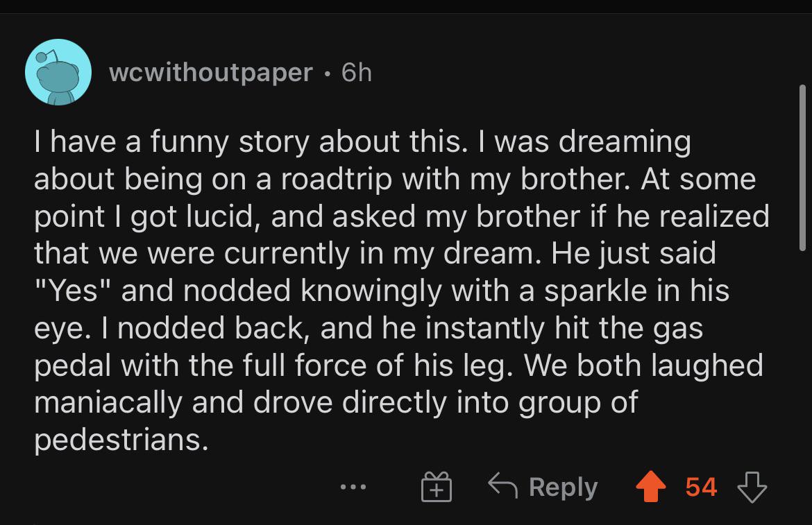Click the word "dreaming" in the first line
The height and width of the screenshot is (525, 812).
(625, 141)
